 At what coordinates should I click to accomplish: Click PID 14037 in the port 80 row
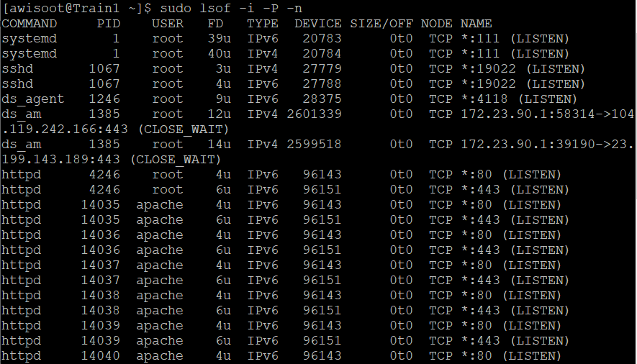tap(100, 265)
